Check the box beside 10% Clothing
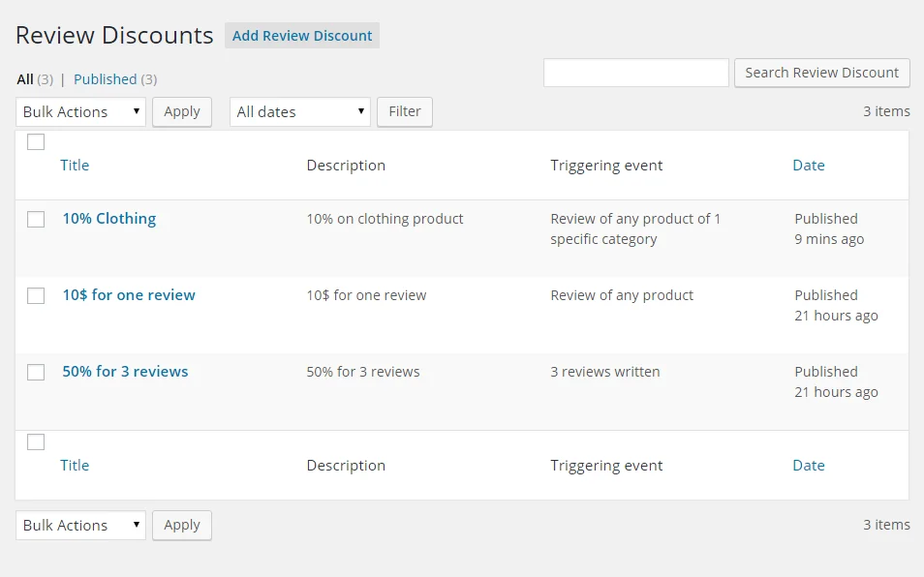 pos(36,219)
